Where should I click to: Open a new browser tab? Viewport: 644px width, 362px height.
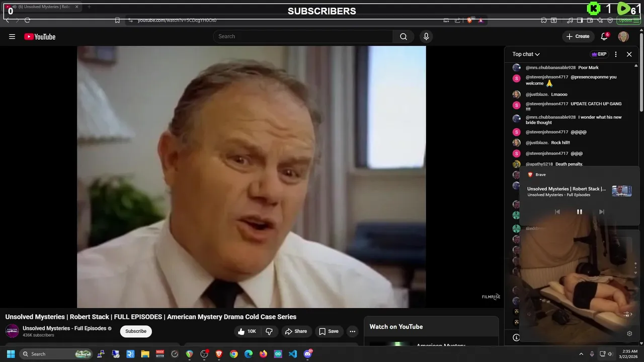(x=89, y=7)
